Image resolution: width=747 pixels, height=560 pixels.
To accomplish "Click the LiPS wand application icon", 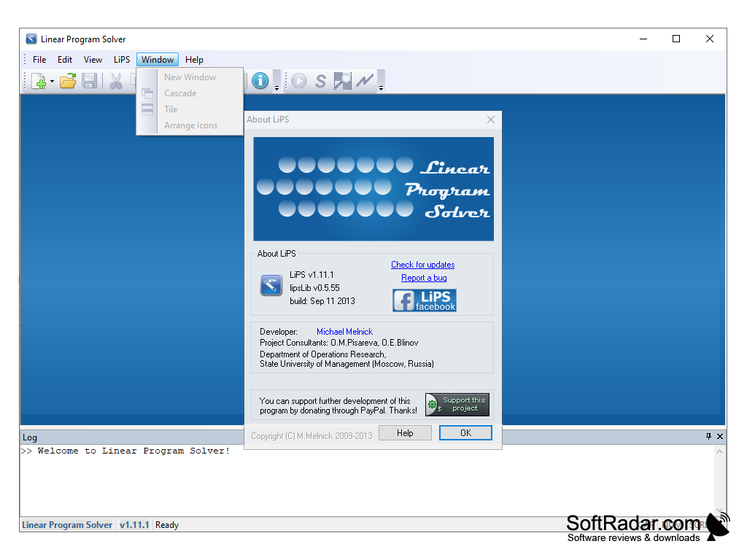I will [x=271, y=285].
